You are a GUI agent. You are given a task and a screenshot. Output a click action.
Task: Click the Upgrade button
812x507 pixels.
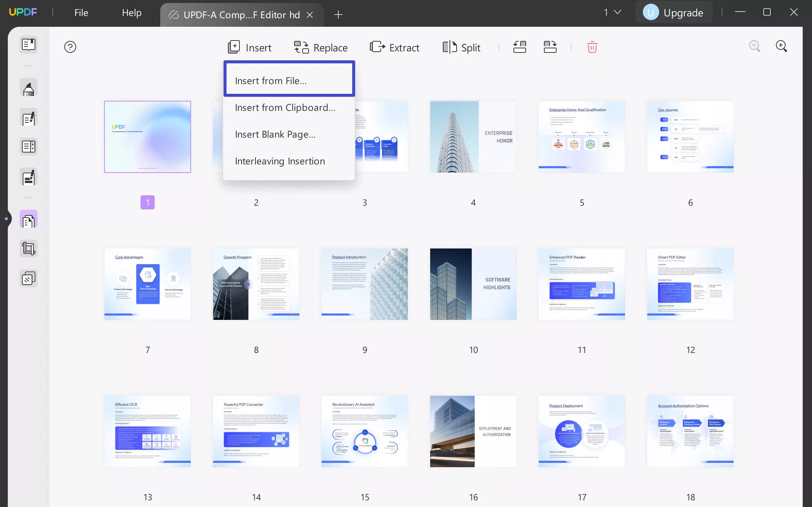tap(673, 13)
